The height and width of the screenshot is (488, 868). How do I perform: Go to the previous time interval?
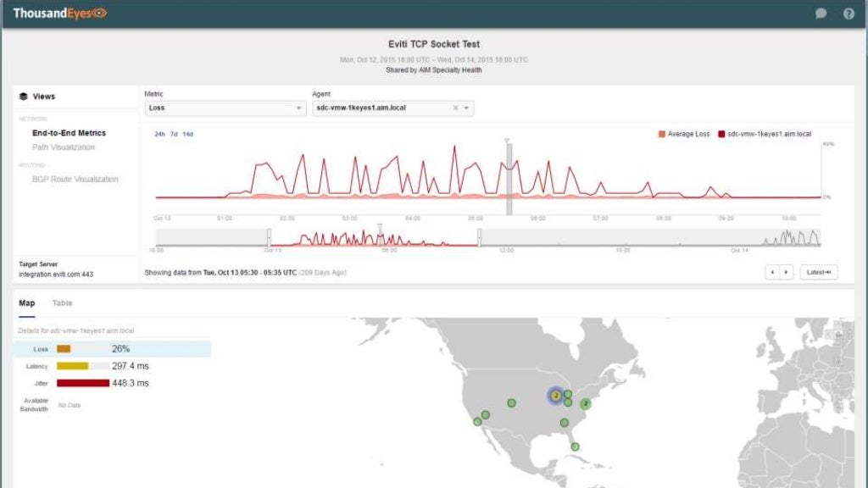point(772,272)
